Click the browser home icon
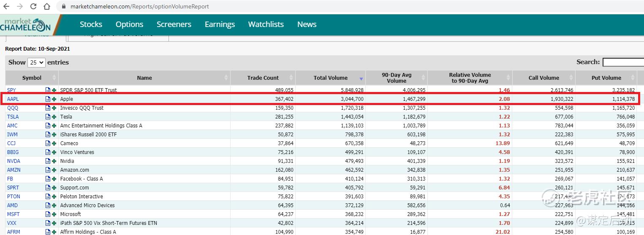Image resolution: width=644 pixels, height=235 pixels. 47,7
